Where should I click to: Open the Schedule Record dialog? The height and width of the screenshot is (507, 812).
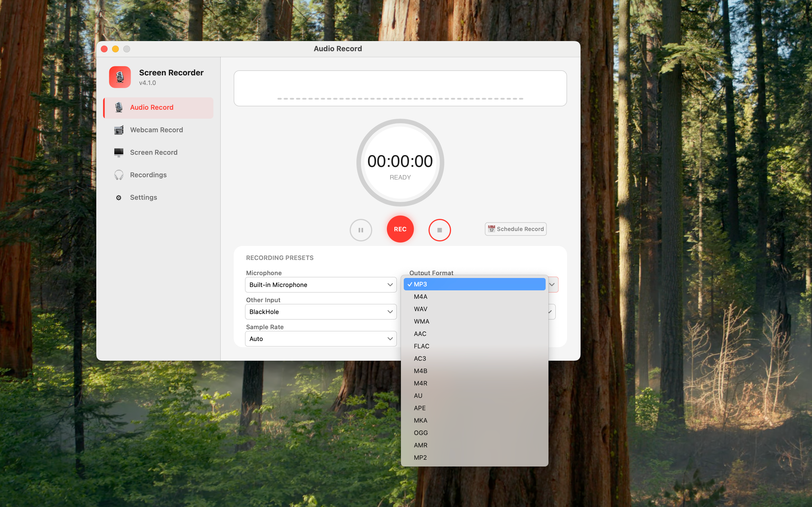(x=516, y=229)
